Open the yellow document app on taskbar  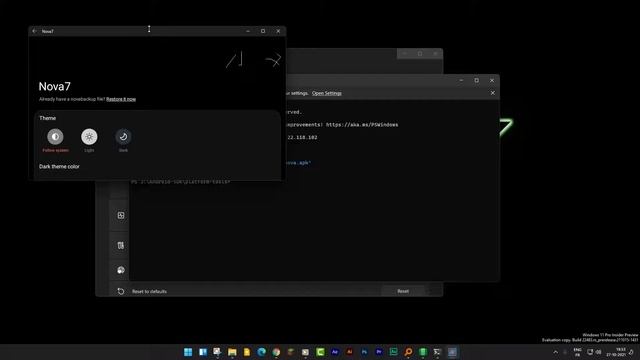click(x=247, y=352)
